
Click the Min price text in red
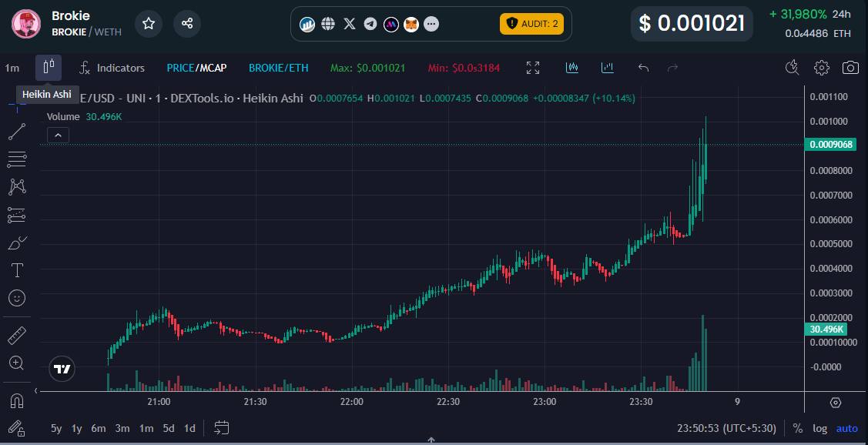464,68
